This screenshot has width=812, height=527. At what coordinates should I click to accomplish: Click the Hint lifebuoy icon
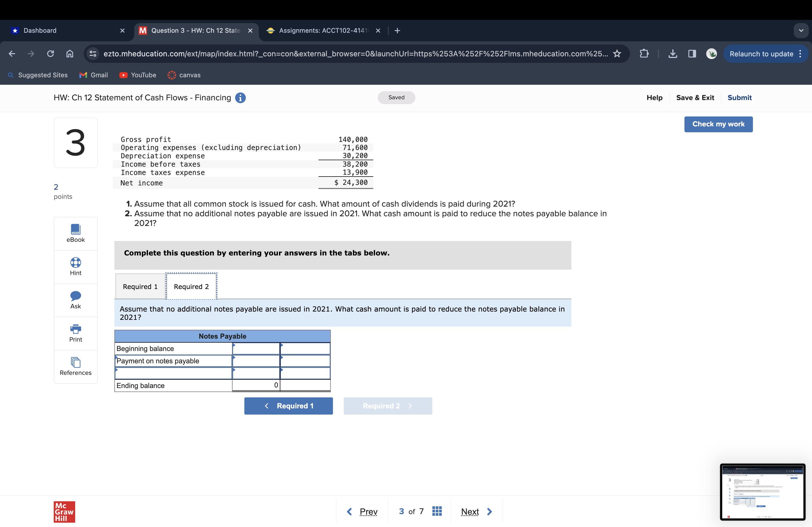pos(75,262)
